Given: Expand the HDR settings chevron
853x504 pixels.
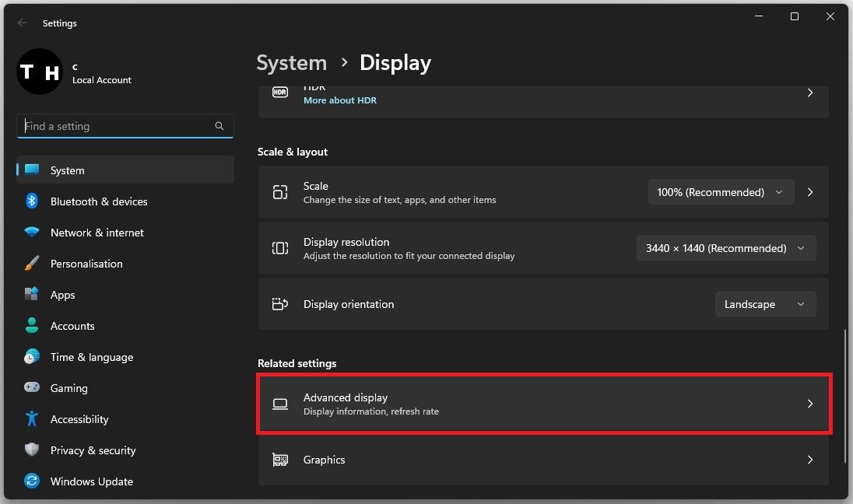Looking at the screenshot, I should click(810, 93).
